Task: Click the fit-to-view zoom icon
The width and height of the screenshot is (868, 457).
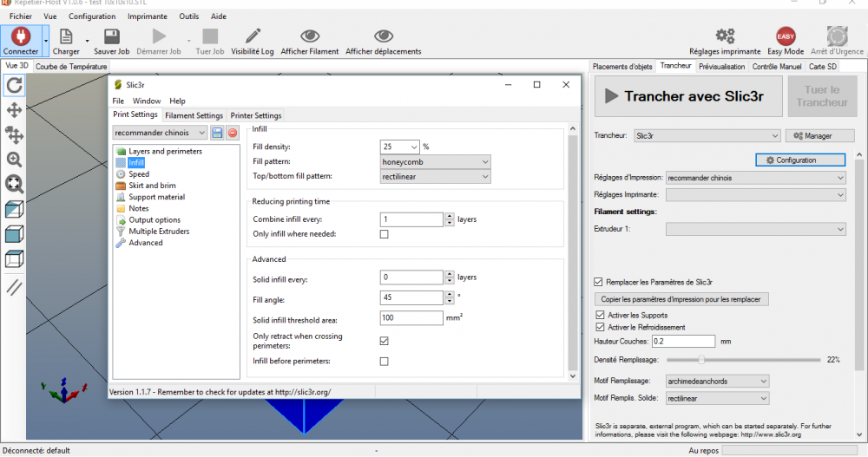Action: coord(15,184)
